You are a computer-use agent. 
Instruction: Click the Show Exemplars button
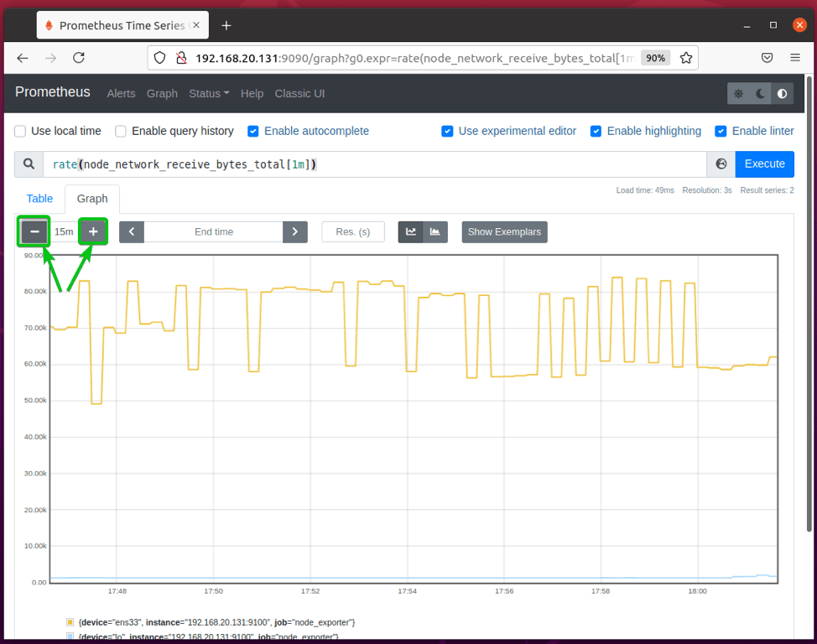pyautogui.click(x=504, y=232)
